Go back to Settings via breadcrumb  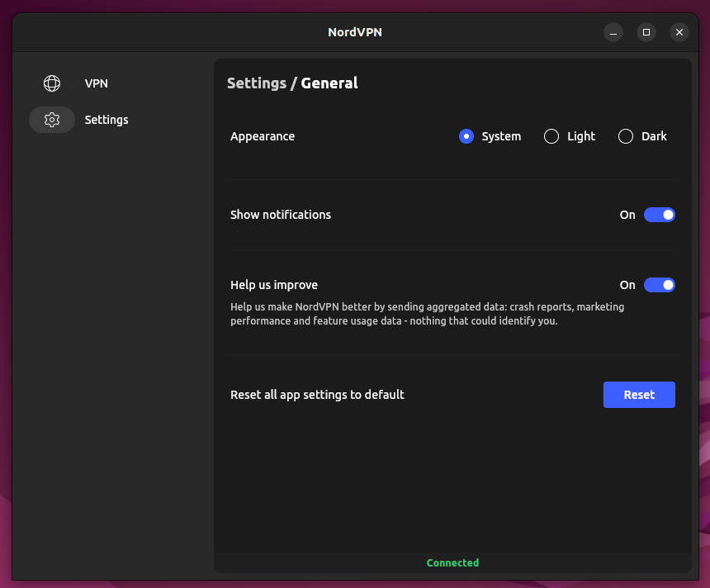point(256,83)
